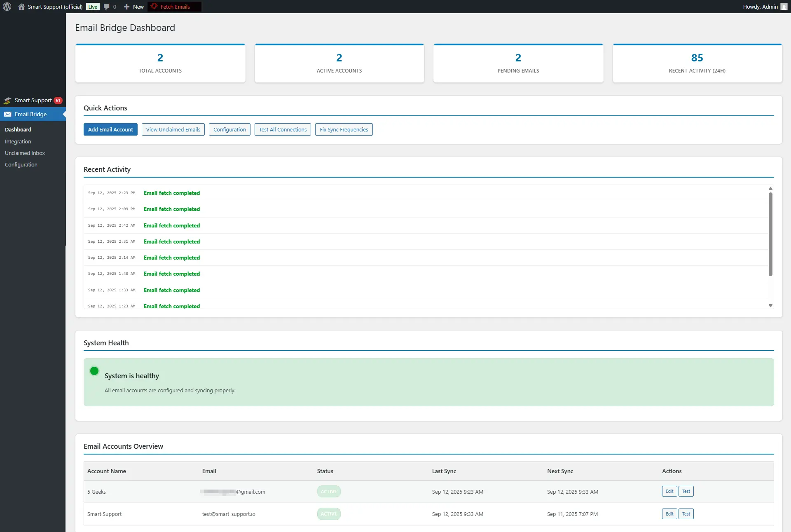
Task: Click the Smart Support 61 notification badge
Action: [58, 101]
